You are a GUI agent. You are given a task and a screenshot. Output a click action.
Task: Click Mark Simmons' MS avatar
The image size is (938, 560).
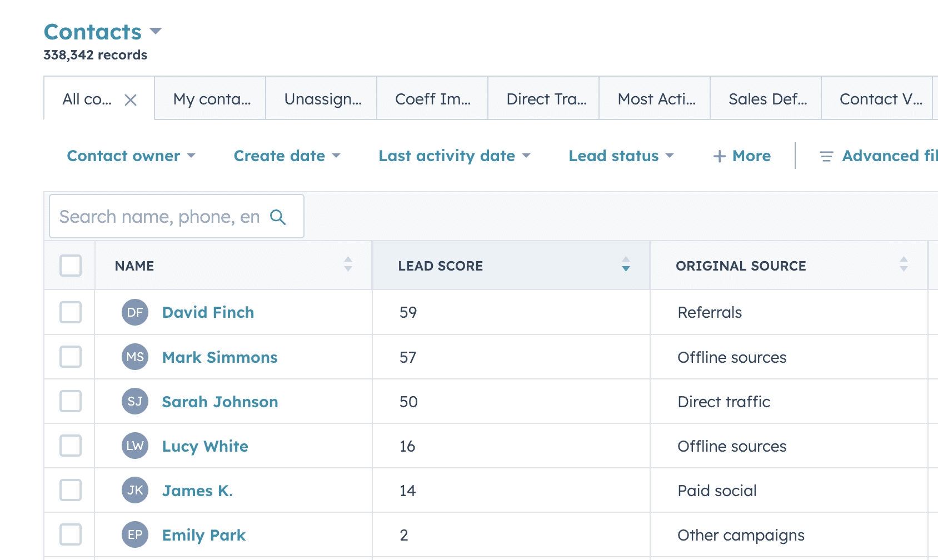pyautogui.click(x=135, y=357)
